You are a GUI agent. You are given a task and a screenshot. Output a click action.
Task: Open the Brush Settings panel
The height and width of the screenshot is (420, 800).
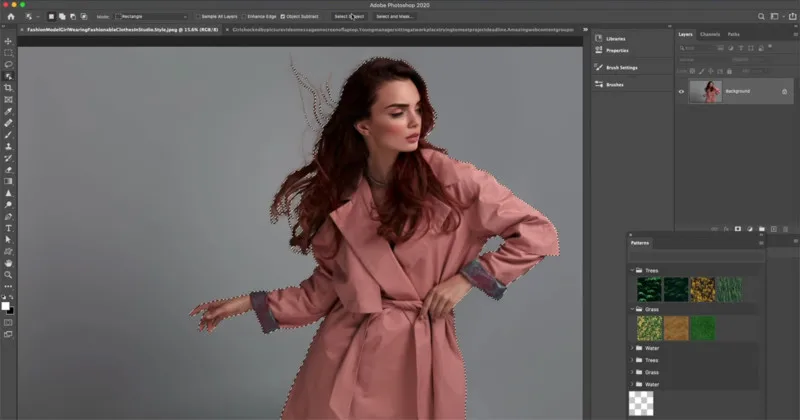(x=621, y=68)
